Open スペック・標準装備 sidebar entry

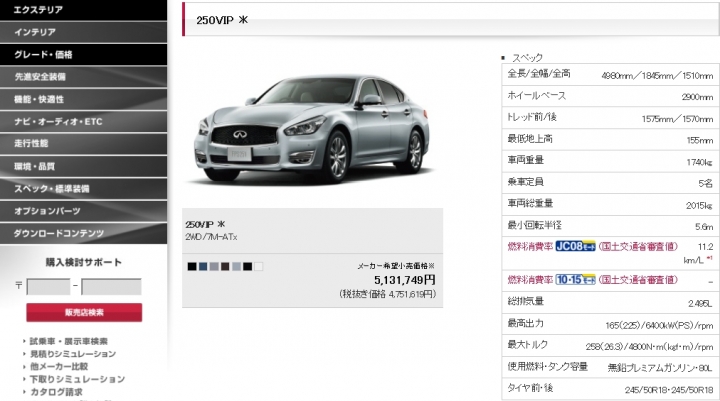point(84,189)
